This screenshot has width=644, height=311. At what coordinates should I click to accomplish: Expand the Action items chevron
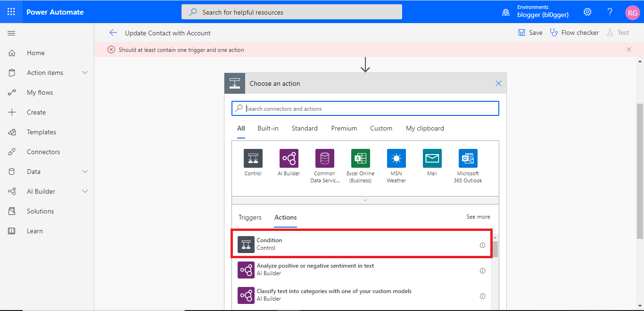click(85, 73)
